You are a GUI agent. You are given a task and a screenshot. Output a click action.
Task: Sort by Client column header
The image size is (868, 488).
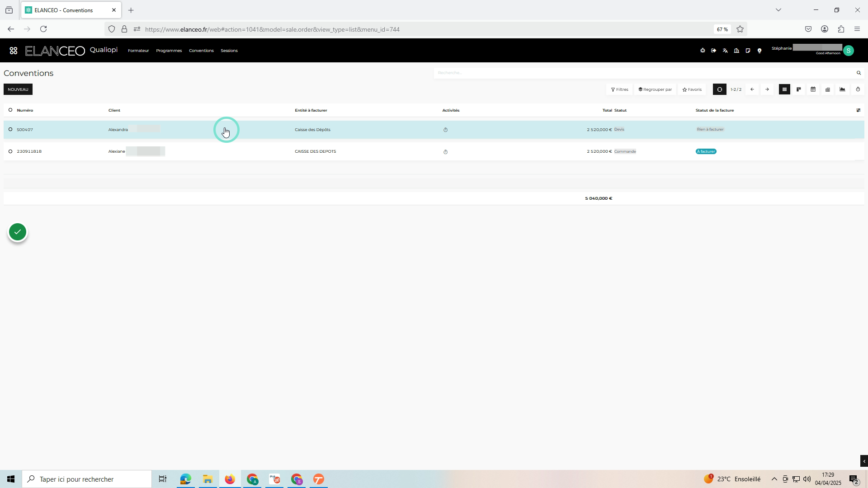(x=114, y=110)
